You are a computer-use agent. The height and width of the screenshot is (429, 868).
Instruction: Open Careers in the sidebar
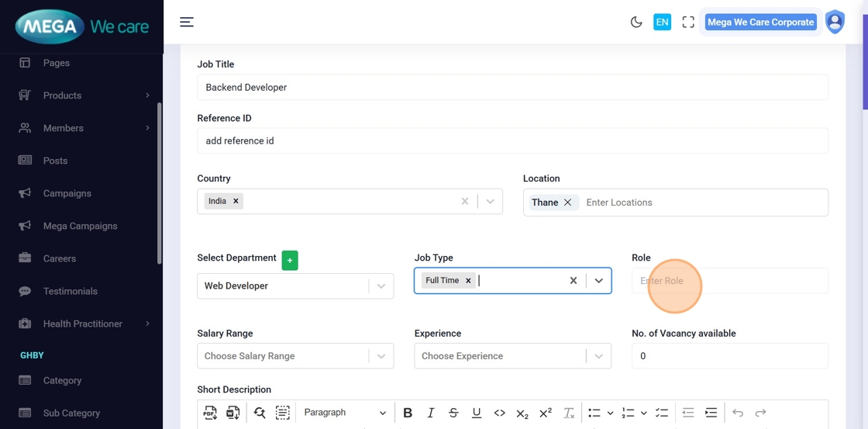click(x=60, y=258)
